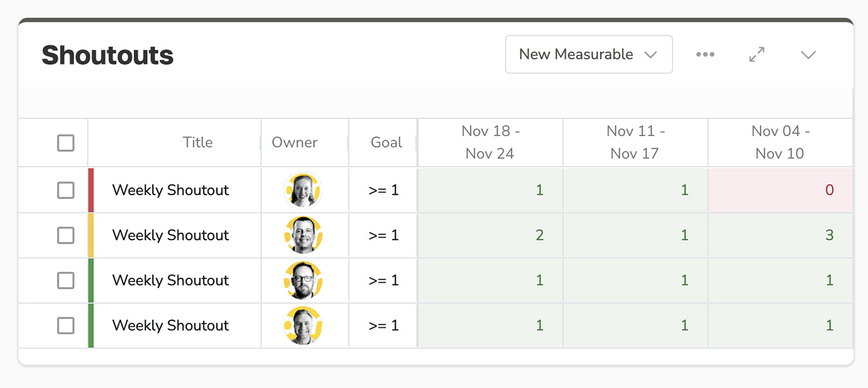Viewport: 868px width, 388px height.
Task: Click the glasses-wearing owner avatar in third row
Action: tap(303, 280)
